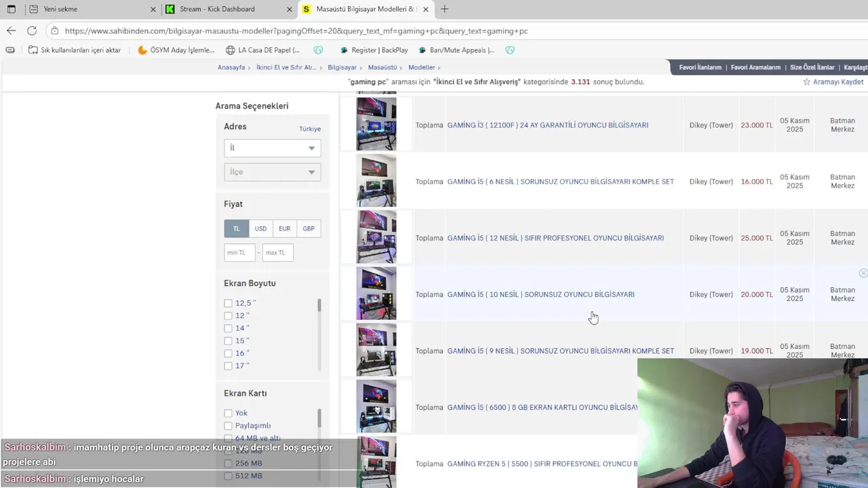The width and height of the screenshot is (868, 488).
Task: Open the Register | BackPlay bookmark
Action: [x=374, y=50]
